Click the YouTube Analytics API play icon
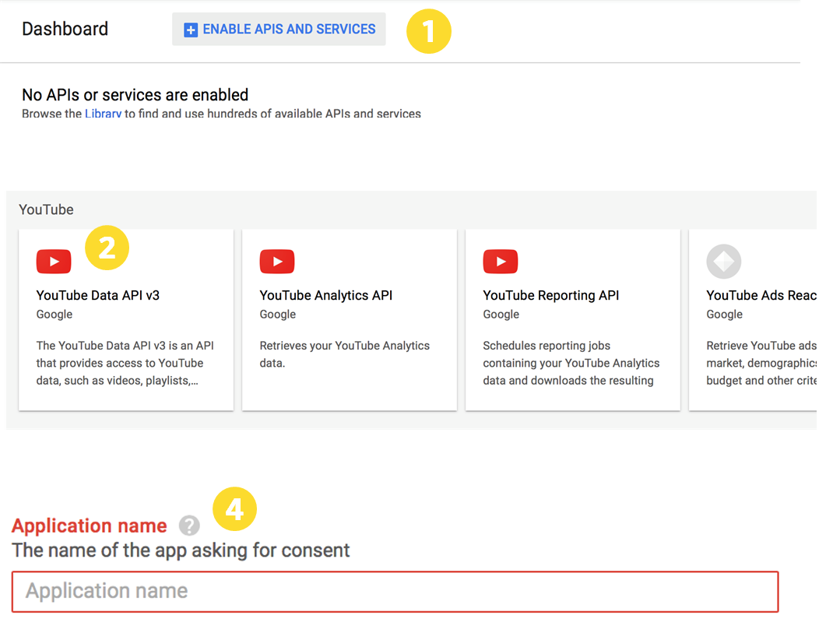 click(277, 262)
